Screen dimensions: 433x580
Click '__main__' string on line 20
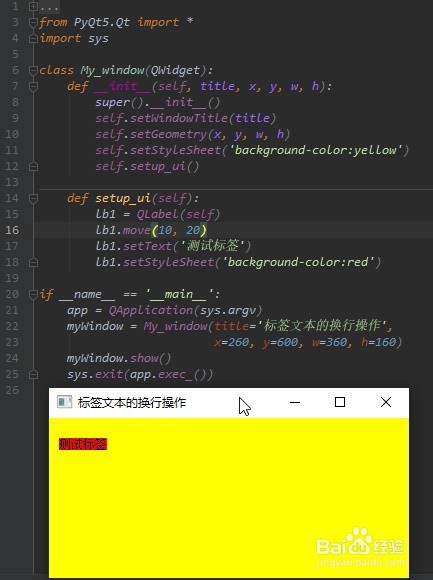(x=179, y=294)
